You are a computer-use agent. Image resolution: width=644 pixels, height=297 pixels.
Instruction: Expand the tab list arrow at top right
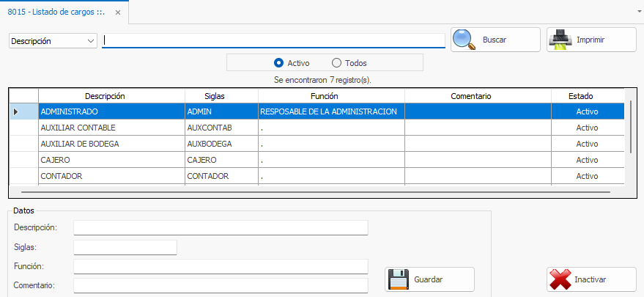coord(639,12)
